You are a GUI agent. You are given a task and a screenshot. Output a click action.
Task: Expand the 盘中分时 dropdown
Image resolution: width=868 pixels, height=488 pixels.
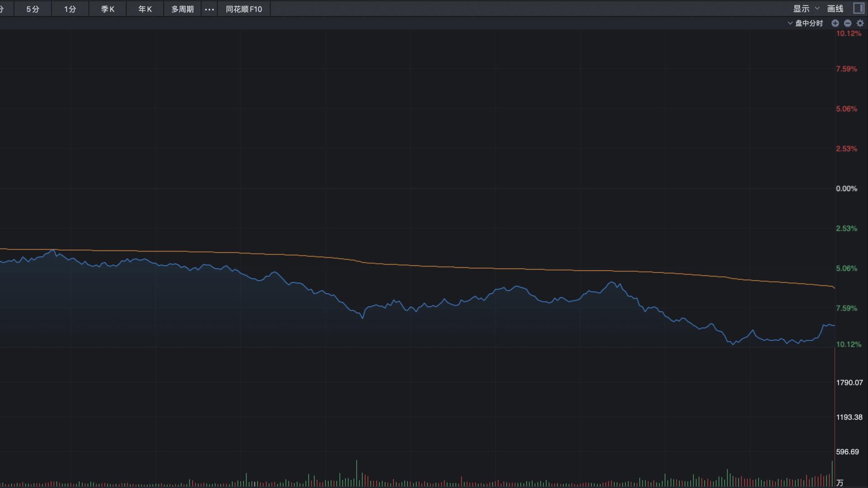click(806, 23)
